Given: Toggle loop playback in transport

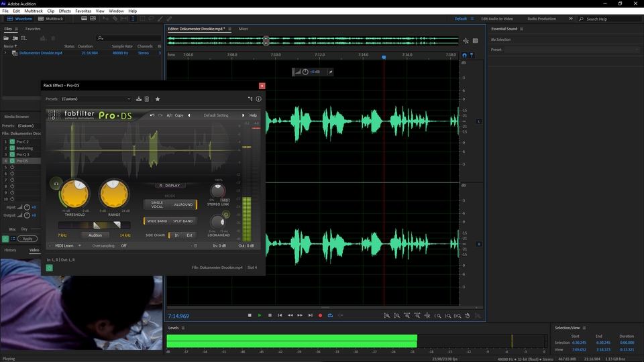Looking at the screenshot, I should tap(330, 315).
